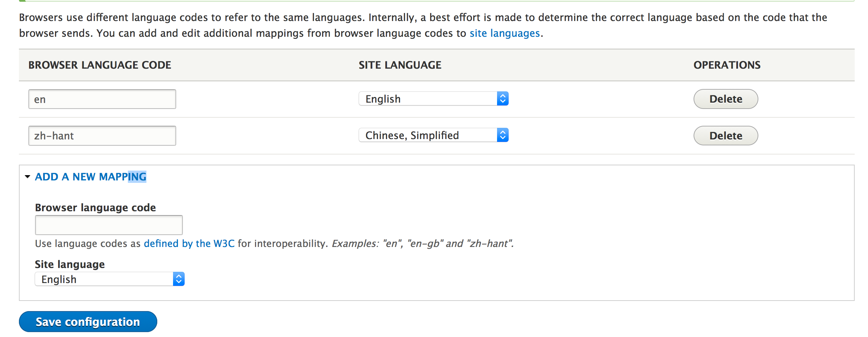Click the stepper arrows on the Site language selector

(178, 279)
